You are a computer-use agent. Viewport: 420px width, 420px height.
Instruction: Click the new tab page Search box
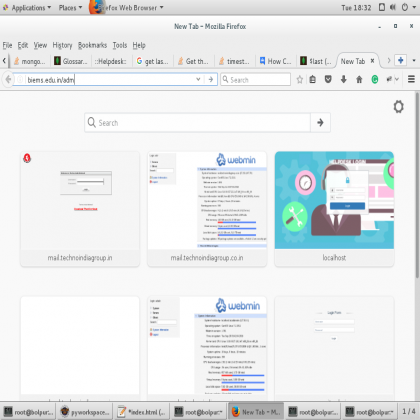(197, 123)
